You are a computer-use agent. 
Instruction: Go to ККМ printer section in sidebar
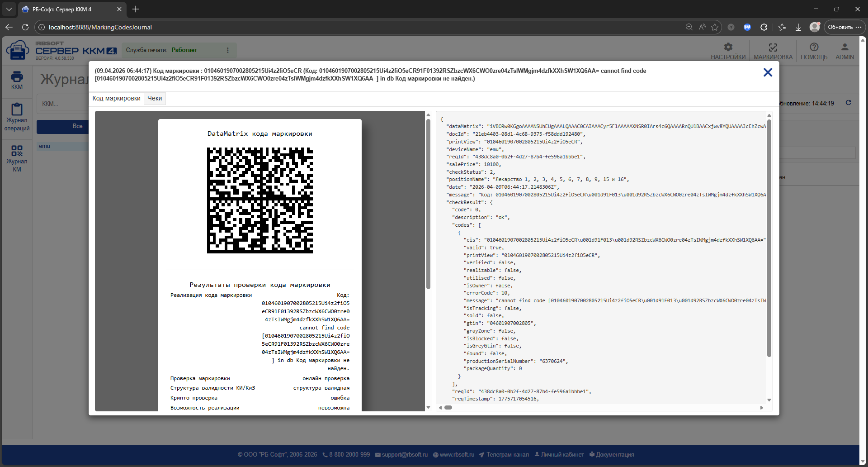tap(17, 81)
